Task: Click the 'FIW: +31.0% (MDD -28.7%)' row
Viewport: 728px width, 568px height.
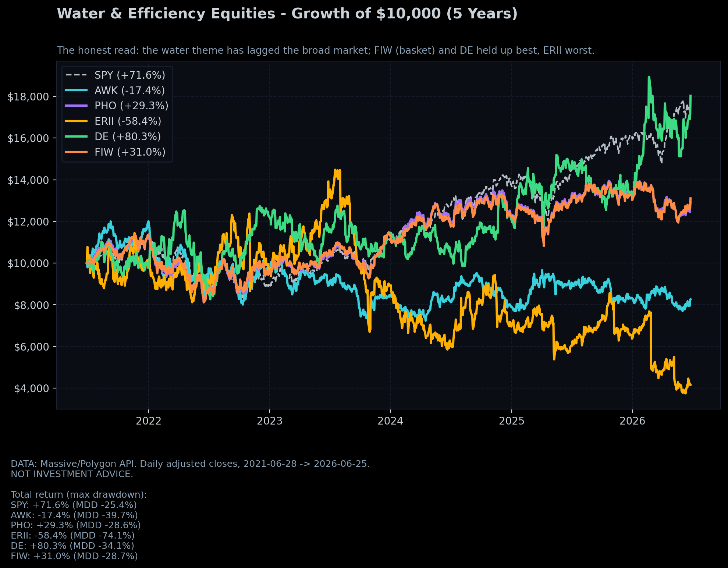Action: coord(74,556)
